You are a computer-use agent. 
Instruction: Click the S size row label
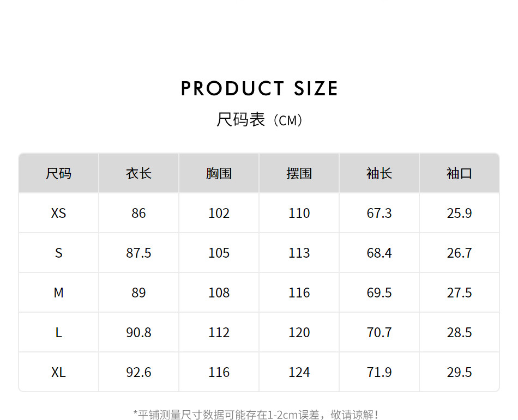[x=59, y=253]
